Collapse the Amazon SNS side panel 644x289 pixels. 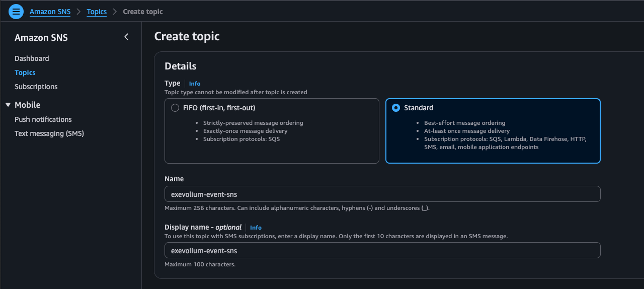pos(126,37)
